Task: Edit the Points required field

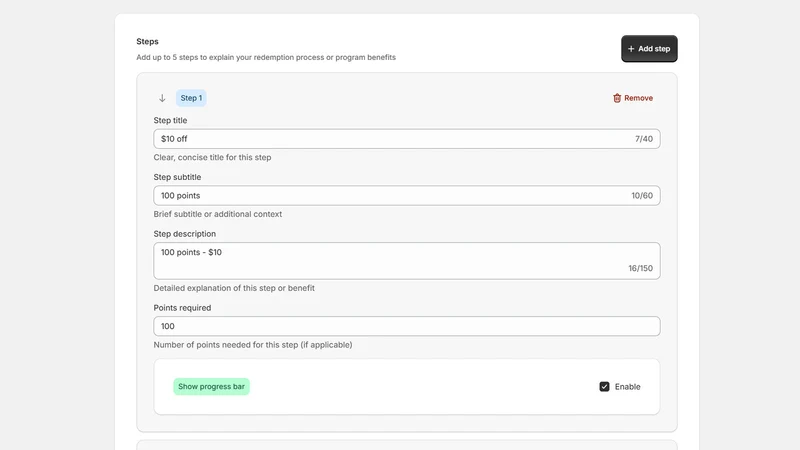Action: coord(407,326)
